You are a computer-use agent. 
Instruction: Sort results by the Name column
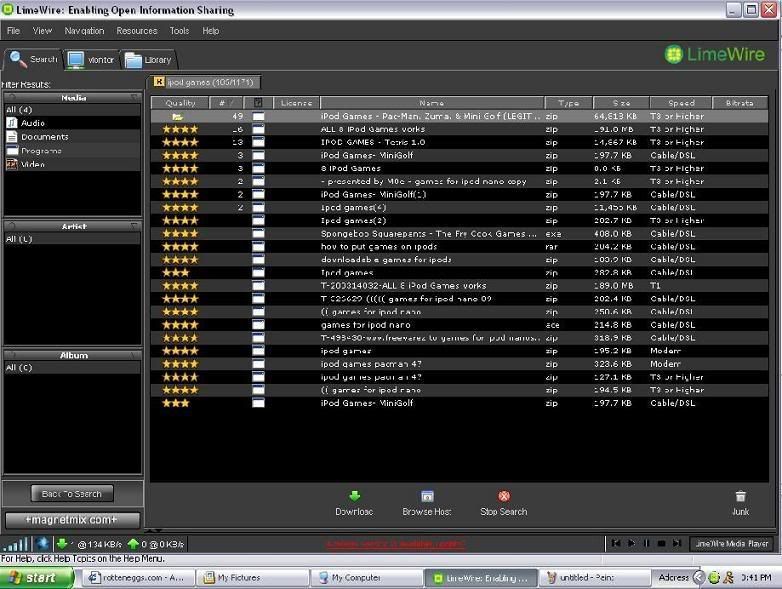point(432,103)
